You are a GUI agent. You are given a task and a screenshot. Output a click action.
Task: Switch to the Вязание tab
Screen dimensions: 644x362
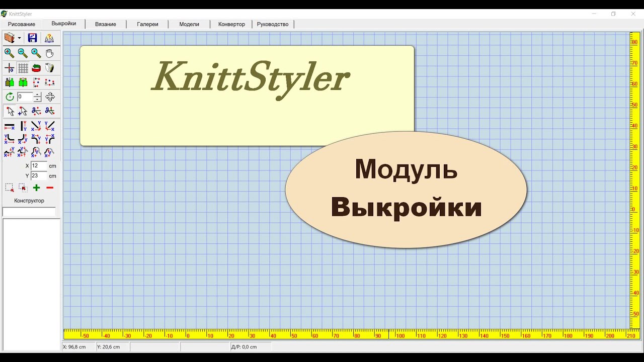106,24
